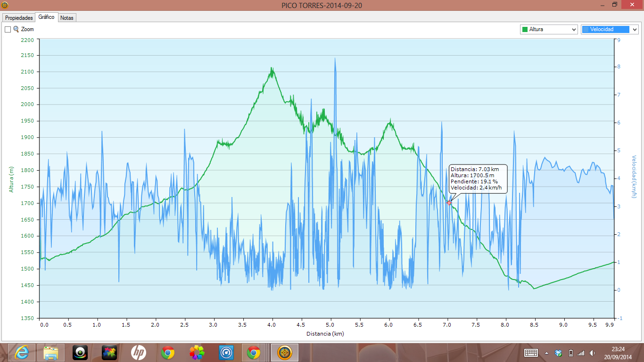Click the blue Velocidad color swatch
Screen dimensions: 644x362
pyautogui.click(x=585, y=29)
